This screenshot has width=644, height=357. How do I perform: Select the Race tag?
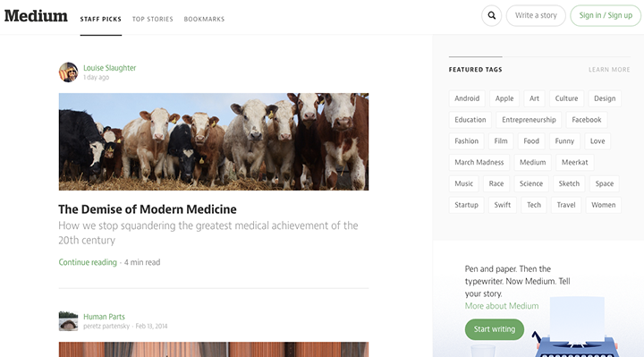click(x=496, y=184)
